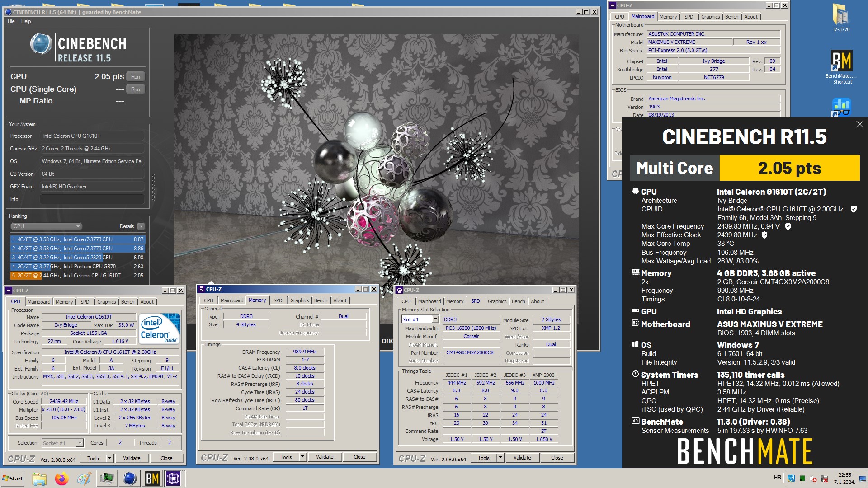Open Windows Explorer from the taskbar
868x488 pixels.
coord(39,478)
